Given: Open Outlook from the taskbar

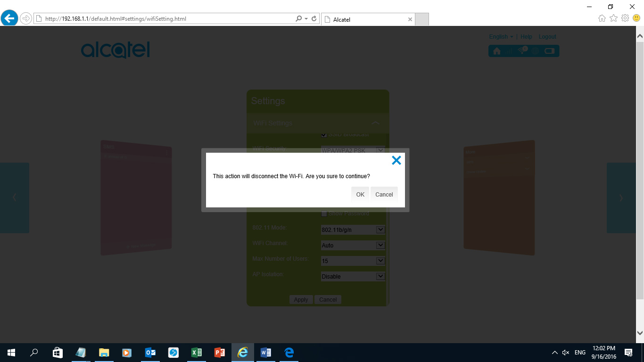Looking at the screenshot, I should tap(150, 353).
